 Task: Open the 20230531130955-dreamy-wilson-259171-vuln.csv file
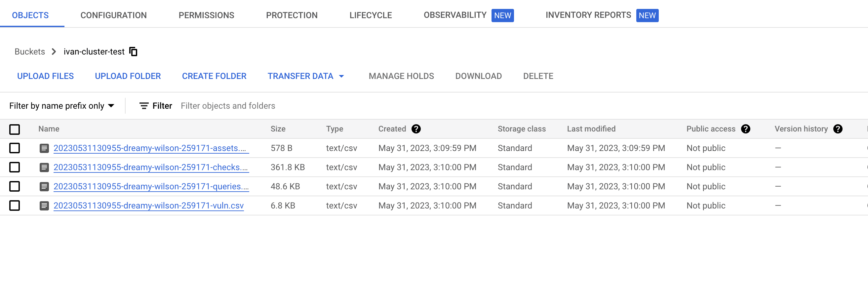click(148, 206)
